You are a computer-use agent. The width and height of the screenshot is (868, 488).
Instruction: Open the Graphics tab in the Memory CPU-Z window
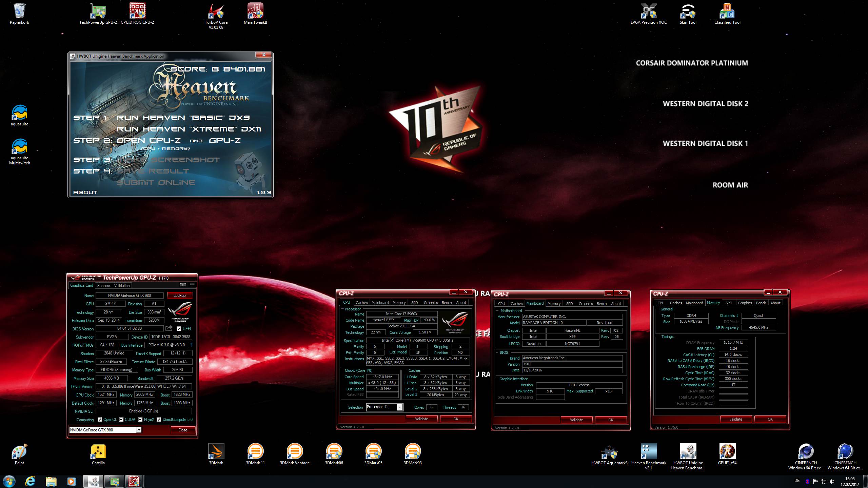[x=745, y=303]
